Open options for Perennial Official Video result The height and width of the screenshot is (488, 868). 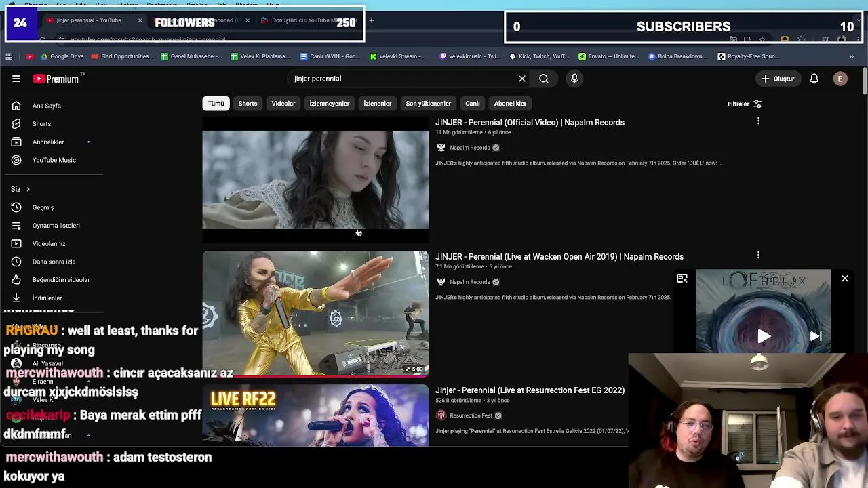[x=758, y=121]
